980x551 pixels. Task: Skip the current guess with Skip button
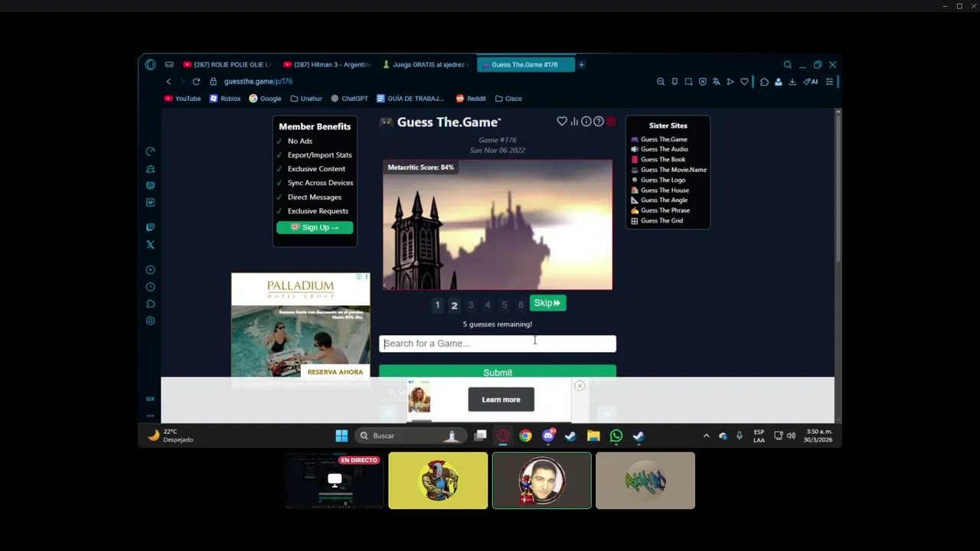547,303
